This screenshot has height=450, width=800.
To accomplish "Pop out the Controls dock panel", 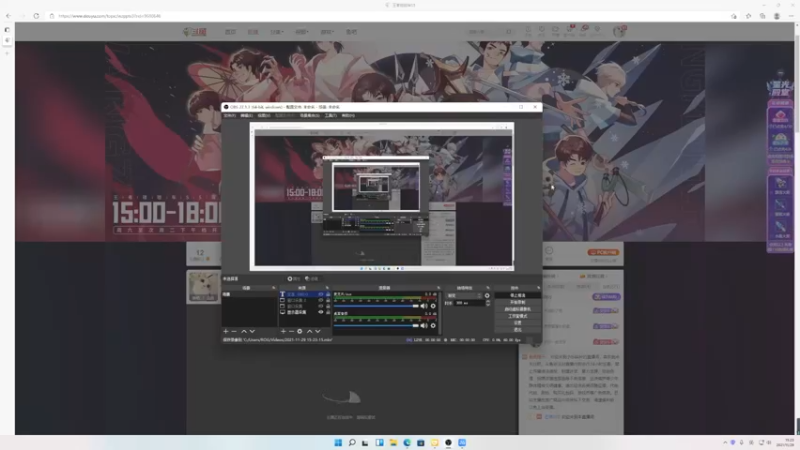I will 538,288.
